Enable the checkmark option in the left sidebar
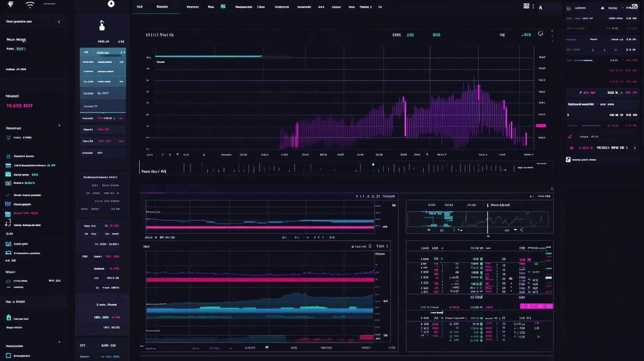Screen dimensions: 644x361 (x=8, y=195)
